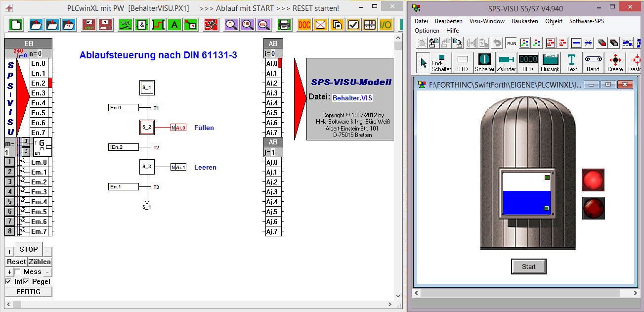Open the Visu-Window menu

point(487,21)
